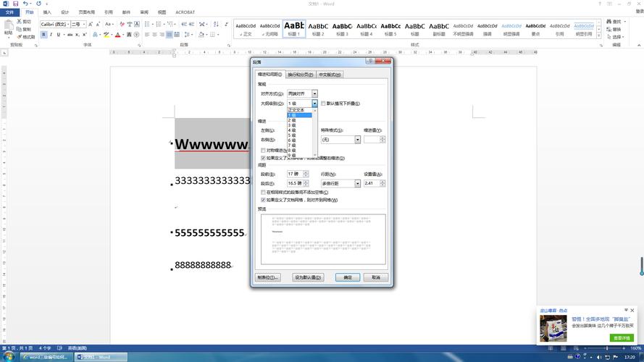Click the multilevel list icon

coord(171,24)
